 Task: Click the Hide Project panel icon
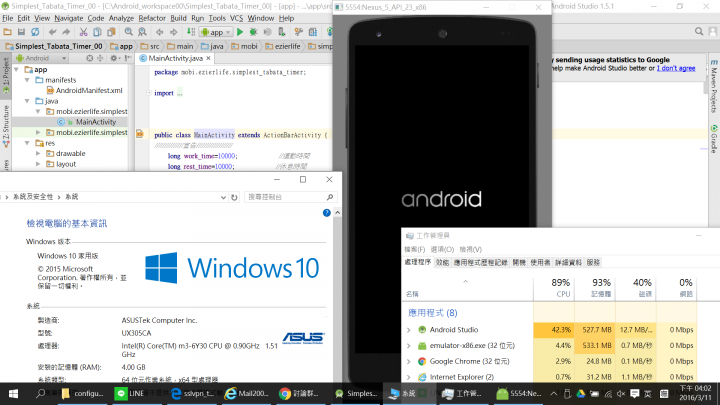[x=128, y=58]
